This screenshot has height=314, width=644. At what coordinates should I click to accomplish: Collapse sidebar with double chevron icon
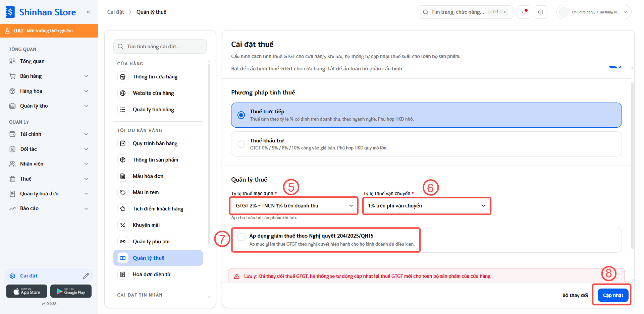point(88,12)
